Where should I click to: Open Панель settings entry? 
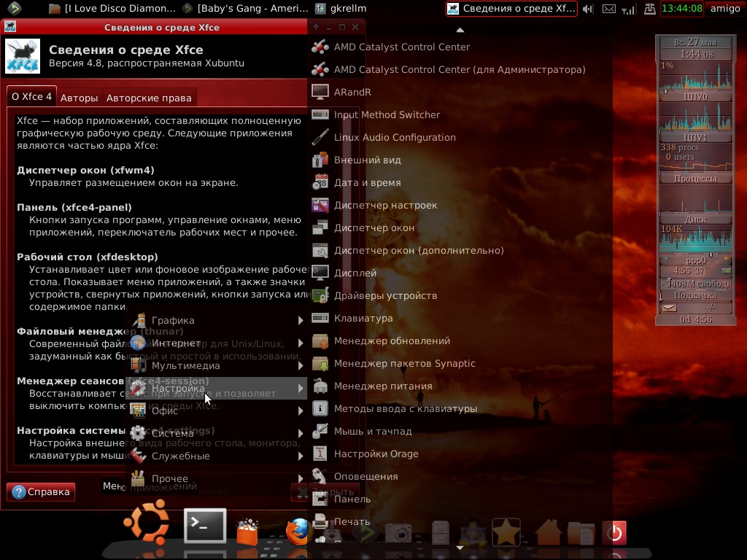(x=460, y=499)
